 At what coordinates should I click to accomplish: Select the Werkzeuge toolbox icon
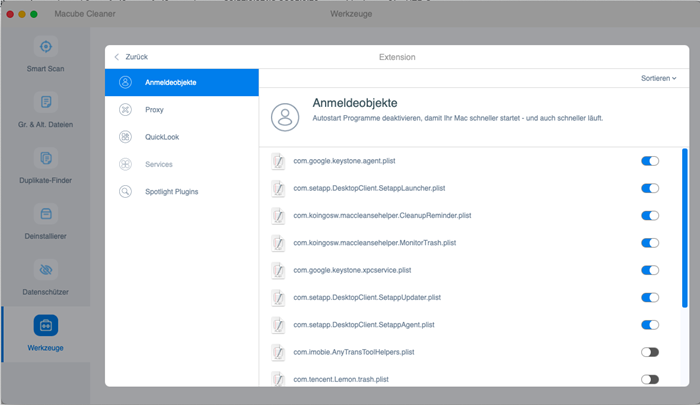click(x=46, y=326)
